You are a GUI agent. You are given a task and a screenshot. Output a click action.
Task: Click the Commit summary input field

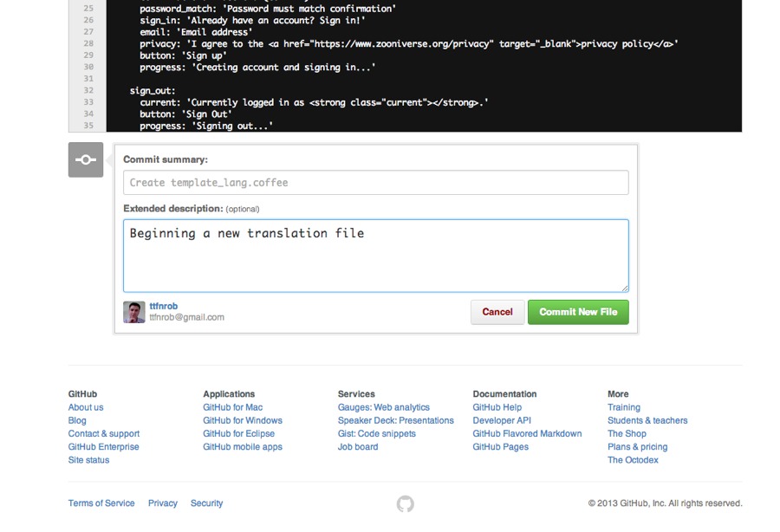click(x=375, y=183)
